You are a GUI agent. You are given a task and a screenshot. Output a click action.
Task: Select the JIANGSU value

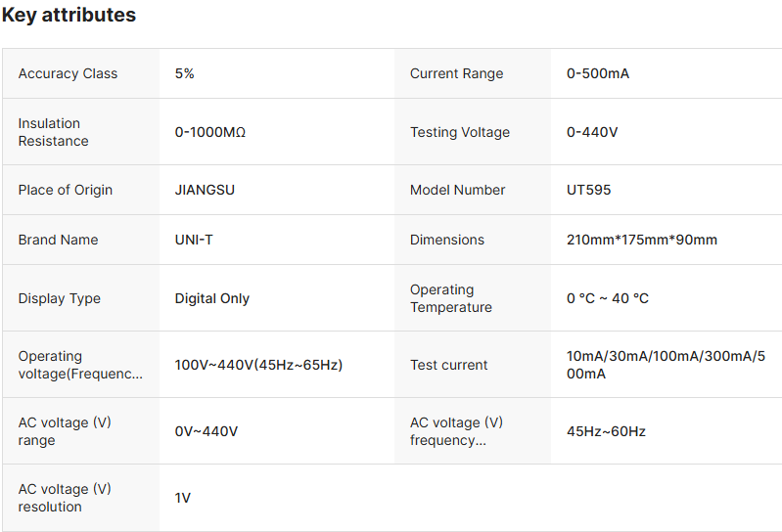[205, 190]
